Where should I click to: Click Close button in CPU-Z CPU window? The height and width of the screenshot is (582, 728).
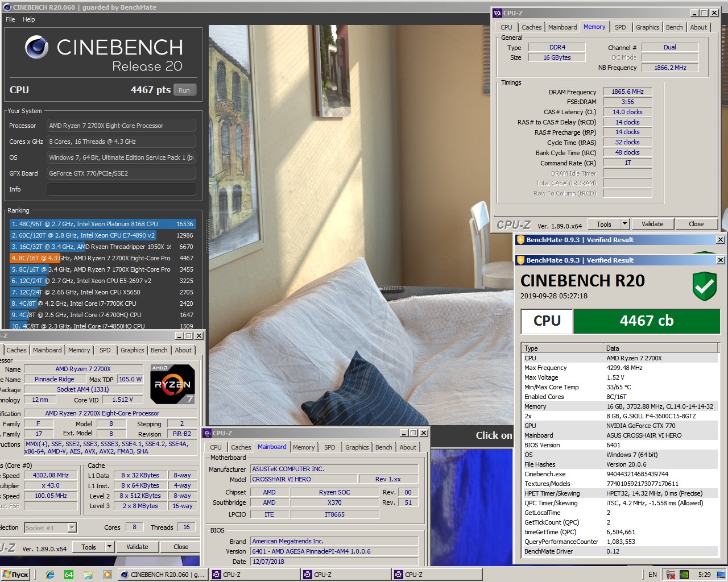pos(181,547)
